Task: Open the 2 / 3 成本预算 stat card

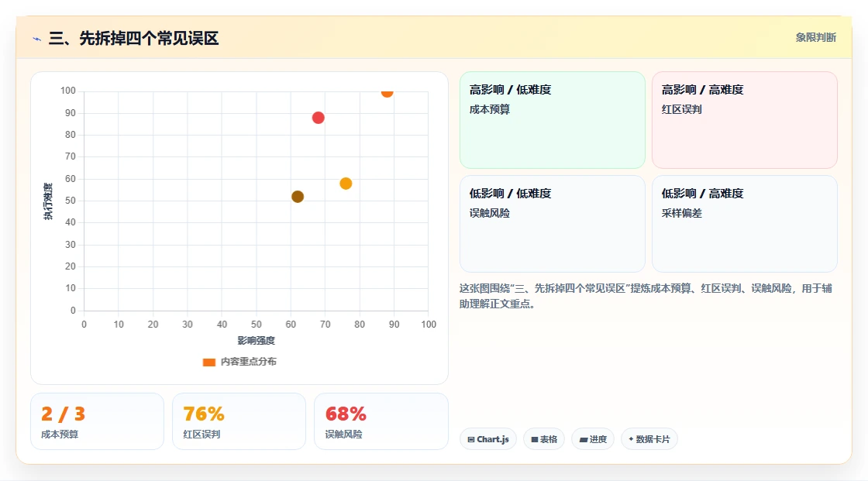Action: point(98,421)
